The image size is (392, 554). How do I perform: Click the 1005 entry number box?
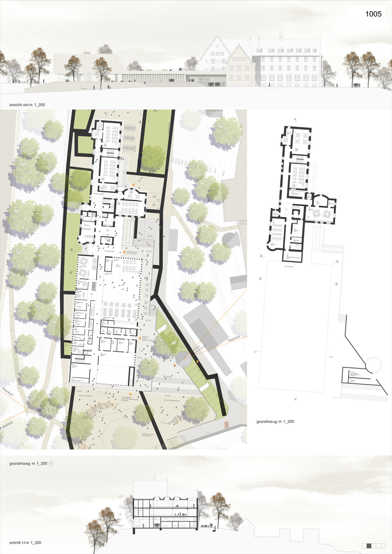coord(373,14)
